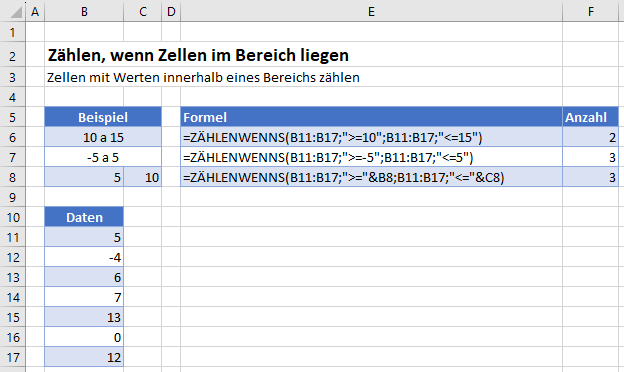The width and height of the screenshot is (624, 372).
Task: Select row 4 header
Action: 13,97
